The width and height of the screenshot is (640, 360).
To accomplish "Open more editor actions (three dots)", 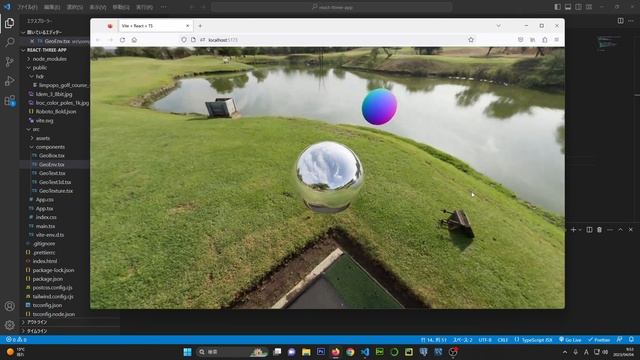I will (x=631, y=20).
